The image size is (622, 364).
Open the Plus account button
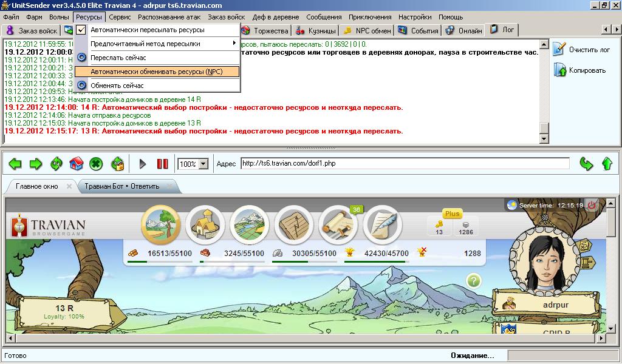tap(452, 214)
